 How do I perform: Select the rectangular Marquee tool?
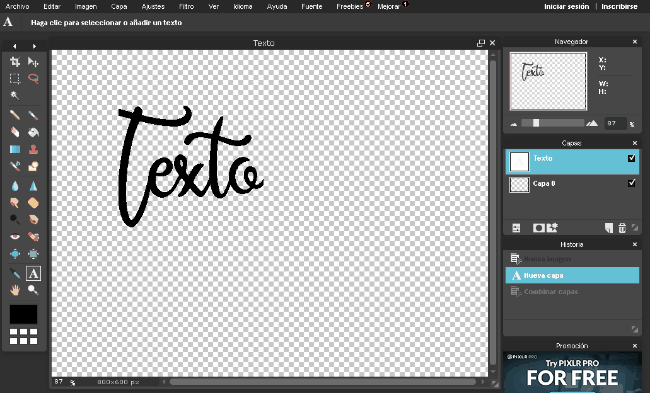(15, 78)
